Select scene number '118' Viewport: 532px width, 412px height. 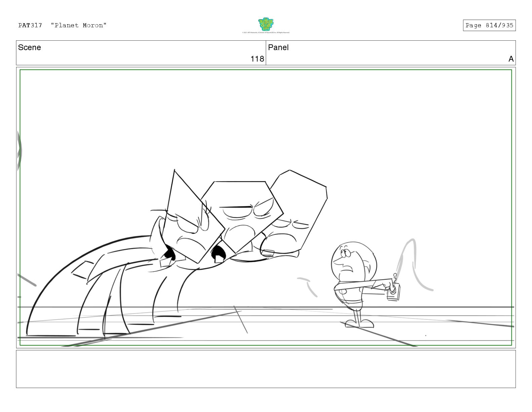(257, 59)
